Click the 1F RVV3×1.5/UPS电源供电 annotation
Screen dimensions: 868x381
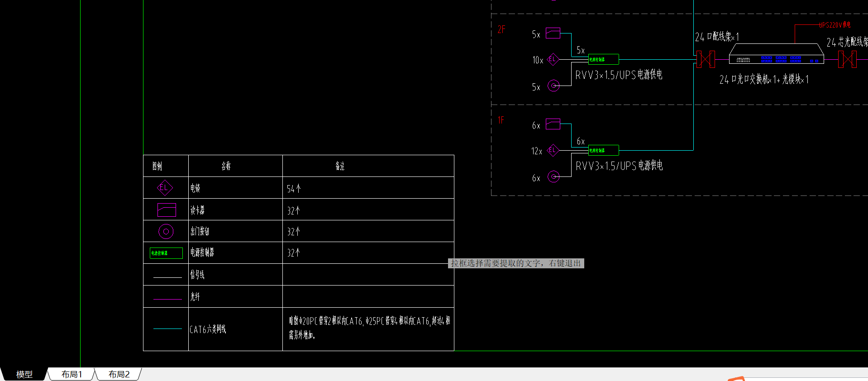(x=619, y=166)
